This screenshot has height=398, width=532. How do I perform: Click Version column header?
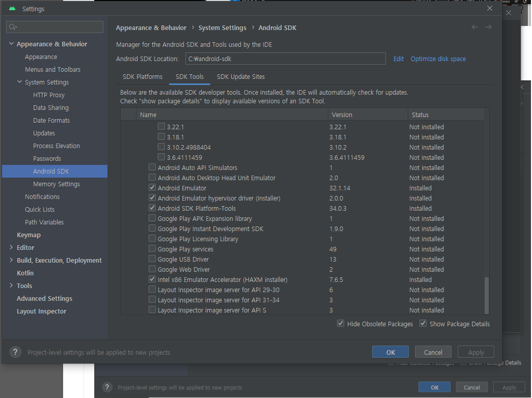(x=368, y=115)
